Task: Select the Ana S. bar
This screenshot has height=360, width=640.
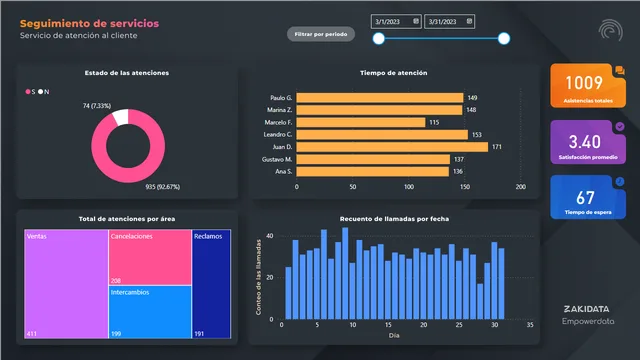Action: (x=373, y=171)
